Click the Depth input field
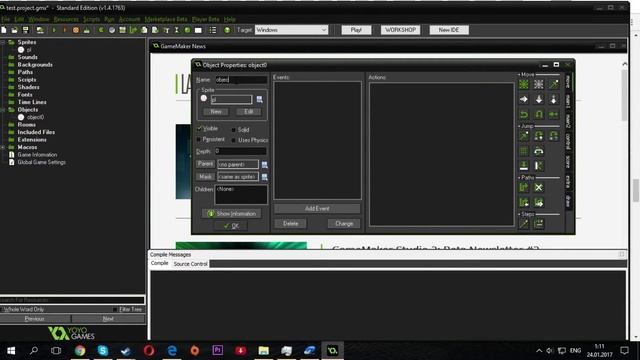 [240, 151]
